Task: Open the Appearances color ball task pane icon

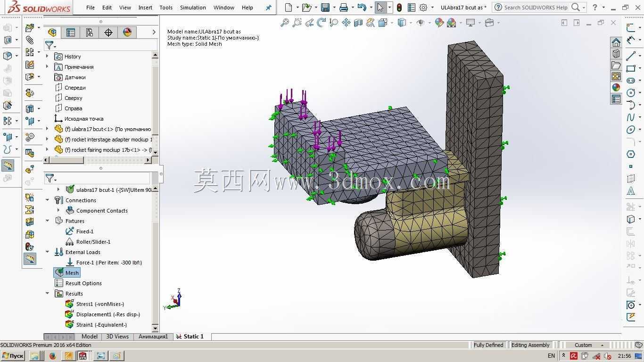Action: [x=616, y=87]
